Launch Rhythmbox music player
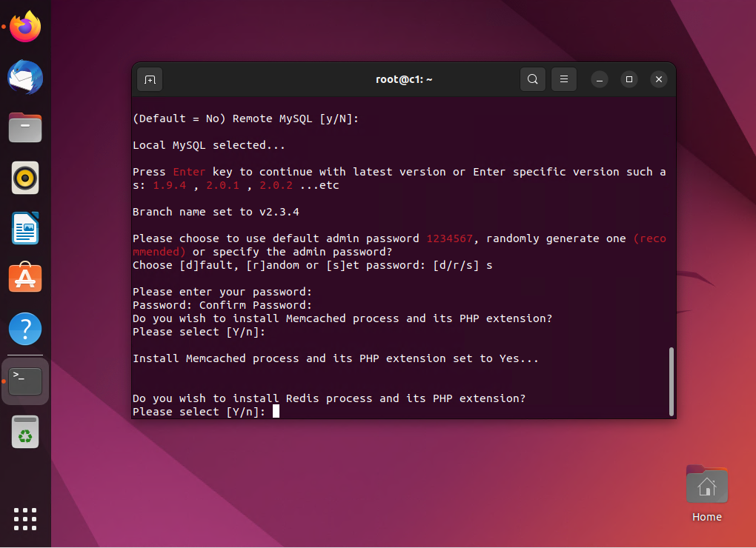The height and width of the screenshot is (548, 756). [25, 178]
